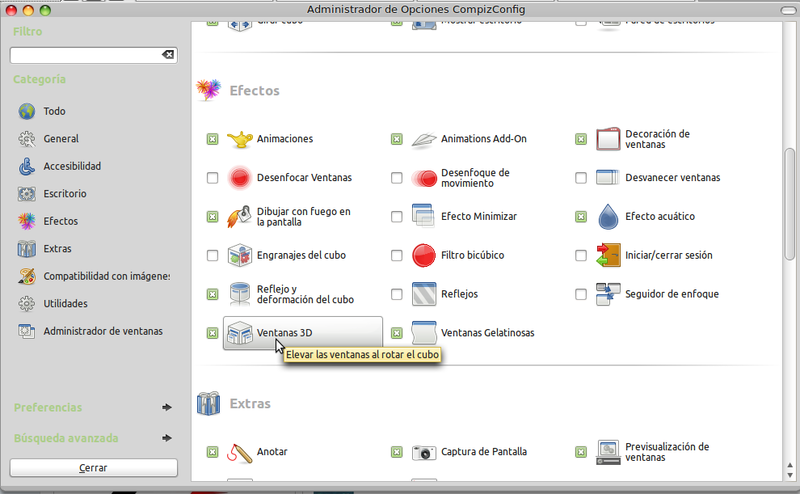This screenshot has height=494, width=800.
Task: Click the Anotar pencil icon
Action: [x=241, y=452]
